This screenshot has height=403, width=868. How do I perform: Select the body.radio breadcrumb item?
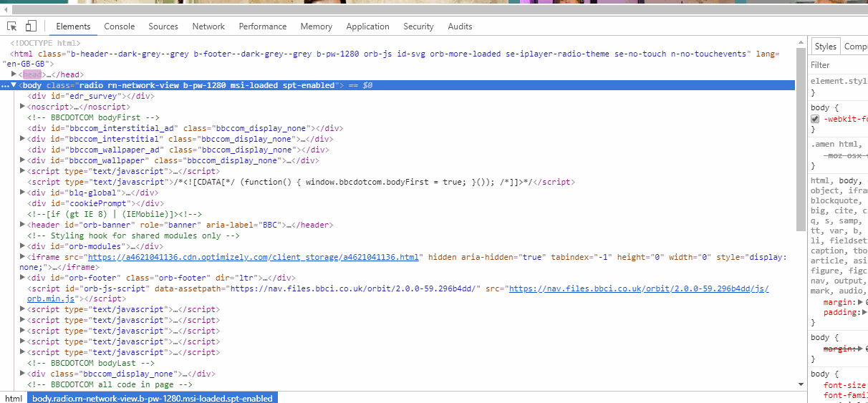[x=153, y=398]
